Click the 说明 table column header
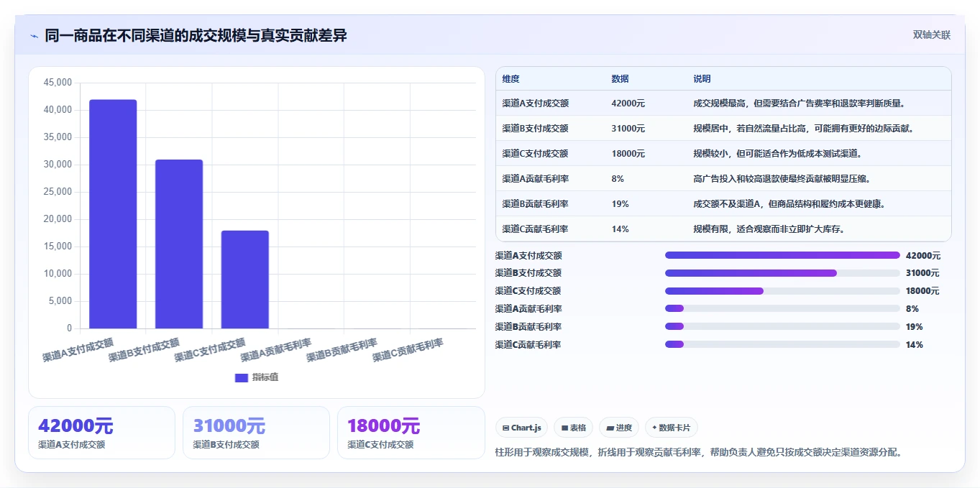980x488 pixels. (x=702, y=78)
